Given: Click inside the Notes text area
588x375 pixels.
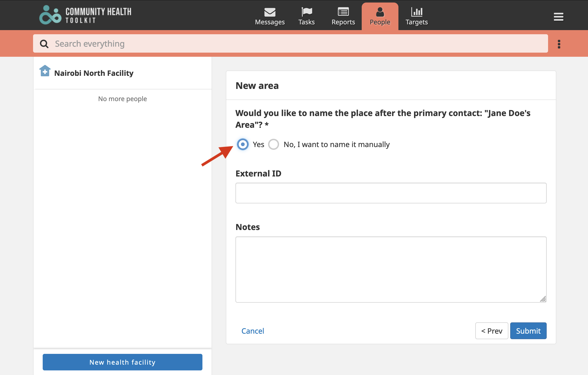Looking at the screenshot, I should (391, 269).
